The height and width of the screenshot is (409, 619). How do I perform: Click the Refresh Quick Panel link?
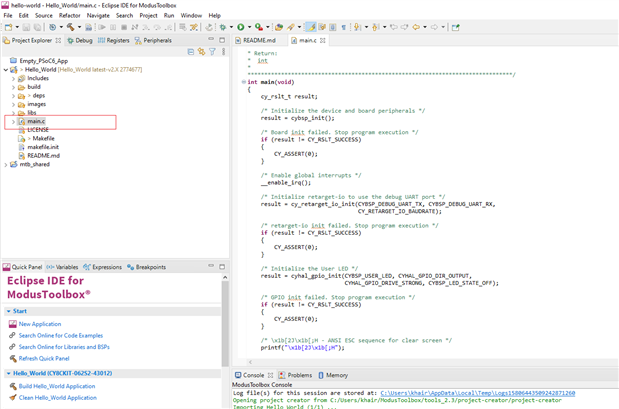tap(44, 358)
